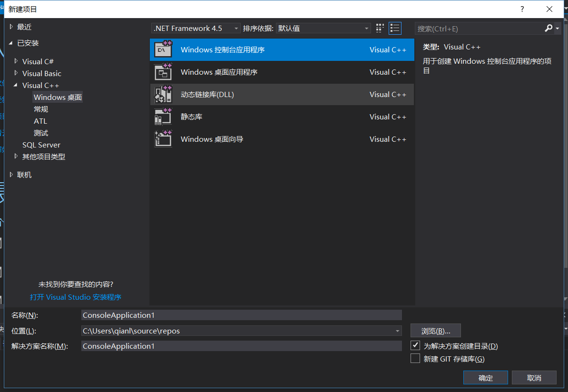Collapse the Visual C++ node
568x392 pixels.
pyautogui.click(x=16, y=85)
